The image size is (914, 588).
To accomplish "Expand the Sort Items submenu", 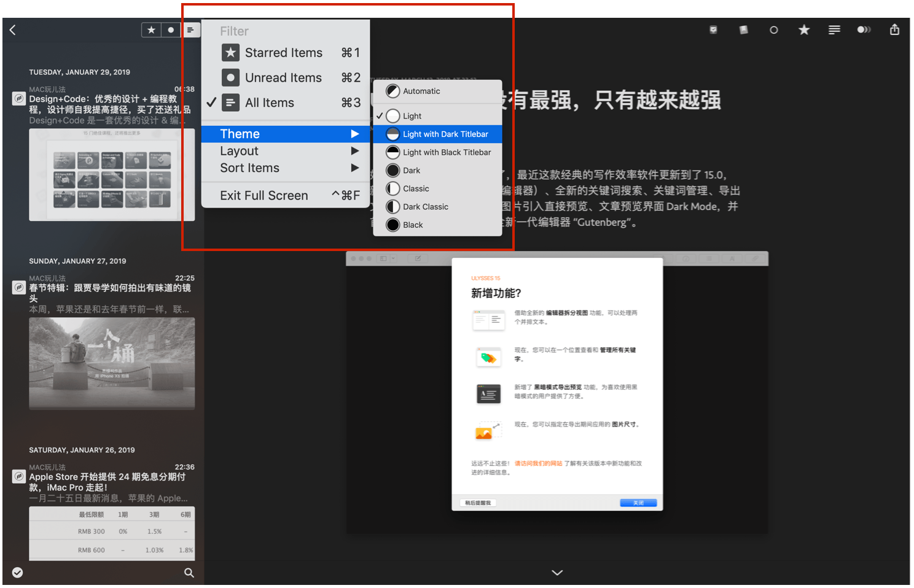I will pos(286,168).
